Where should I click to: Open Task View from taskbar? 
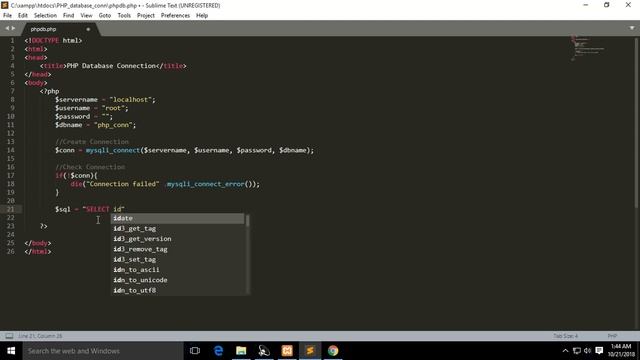[195, 351]
